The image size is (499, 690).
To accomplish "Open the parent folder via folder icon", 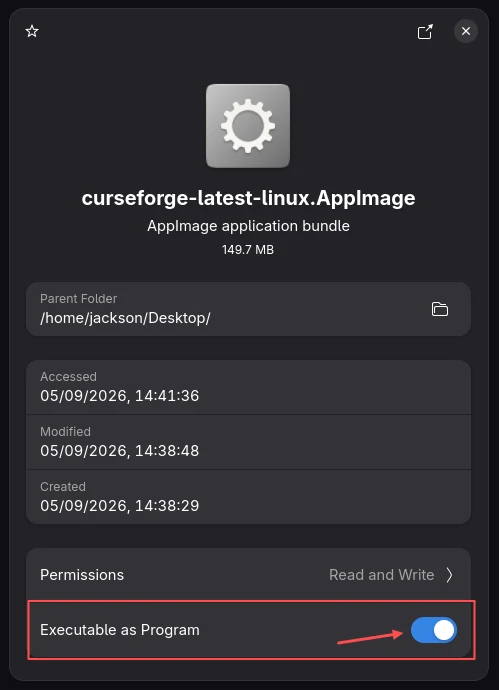I will tap(440, 309).
